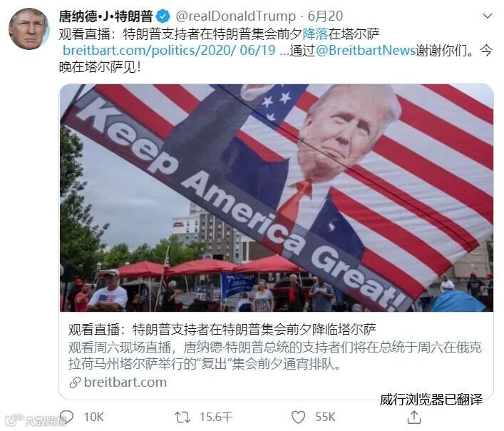Click the blue verified badge
The width and height of the screenshot is (504, 431).
tap(163, 16)
